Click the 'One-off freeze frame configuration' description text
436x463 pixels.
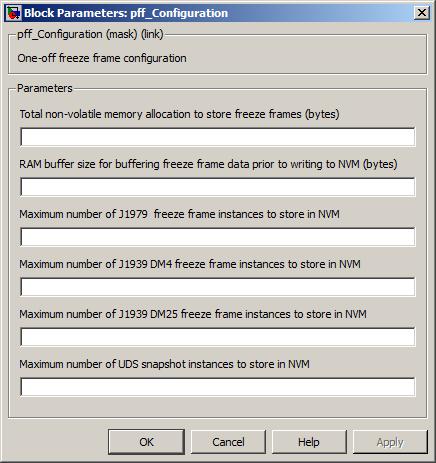[102, 58]
